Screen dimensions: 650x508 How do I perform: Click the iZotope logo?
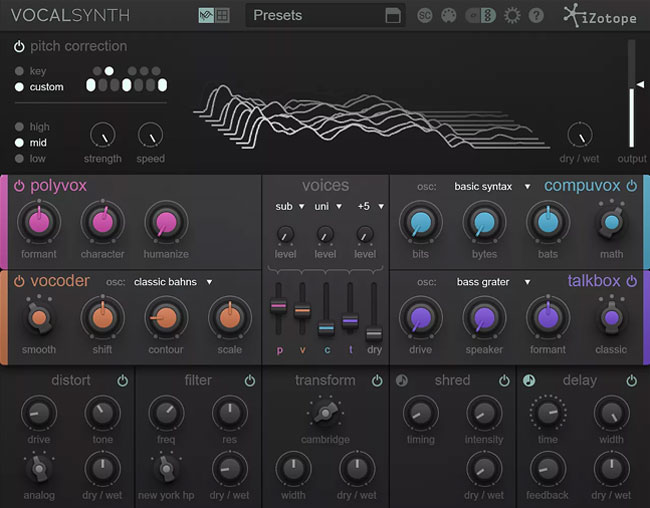point(600,16)
